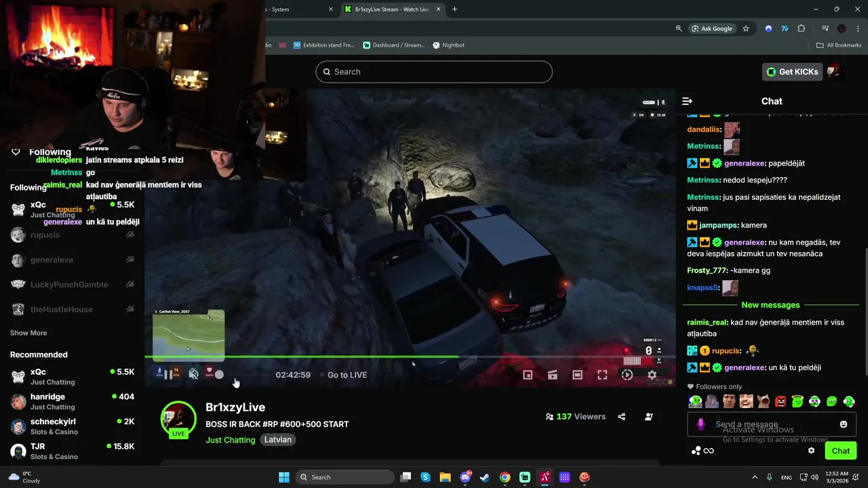Image resolution: width=868 pixels, height=488 pixels.
Task: Click Ask Google in address bar
Action: tap(712, 28)
